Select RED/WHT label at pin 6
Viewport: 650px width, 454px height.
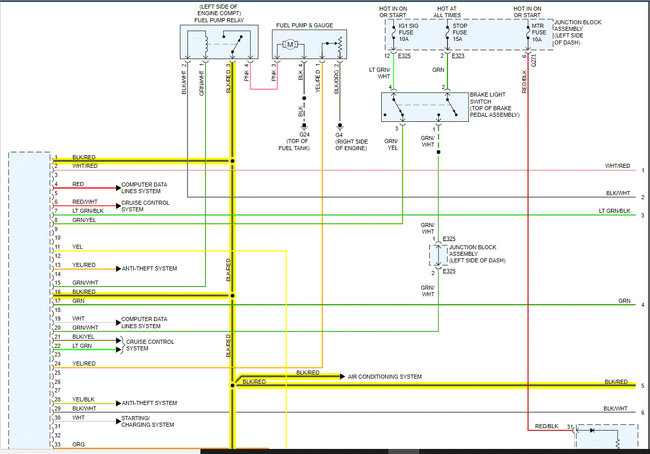pos(85,202)
